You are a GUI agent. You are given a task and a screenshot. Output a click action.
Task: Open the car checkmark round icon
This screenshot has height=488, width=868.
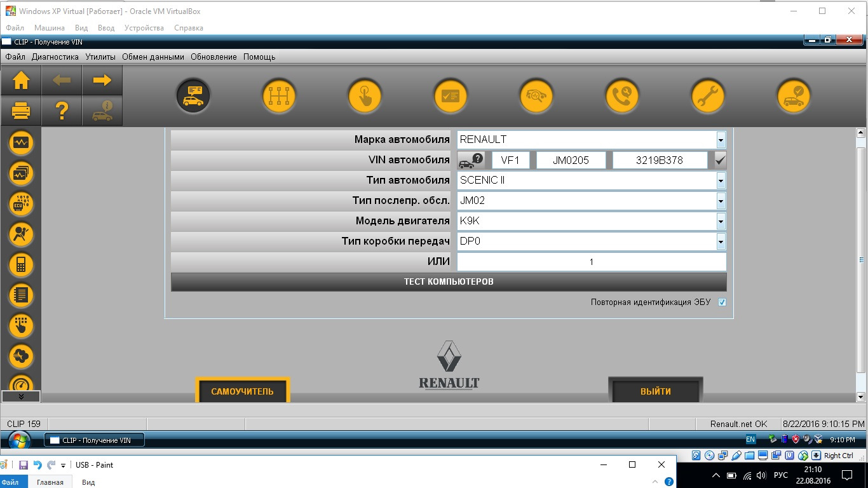pos(794,97)
